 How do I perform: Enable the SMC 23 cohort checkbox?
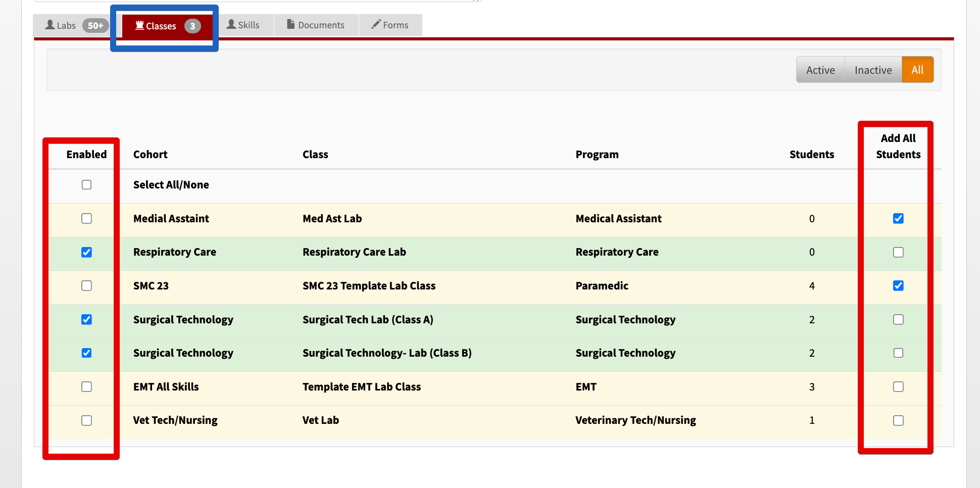tap(86, 285)
